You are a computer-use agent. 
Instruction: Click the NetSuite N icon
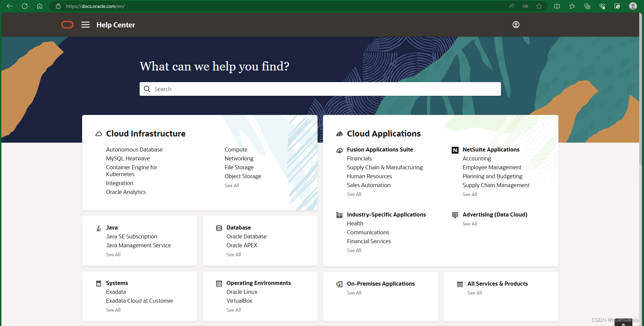455,150
